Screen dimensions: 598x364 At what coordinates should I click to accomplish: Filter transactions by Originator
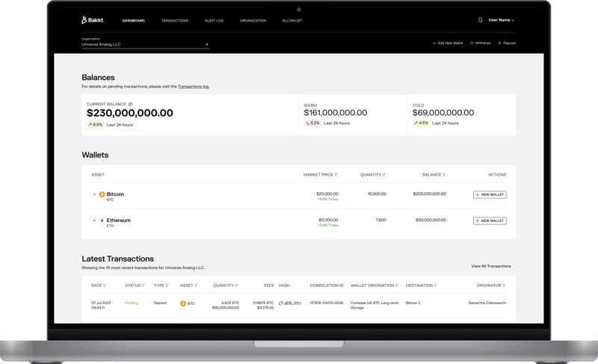[504, 286]
